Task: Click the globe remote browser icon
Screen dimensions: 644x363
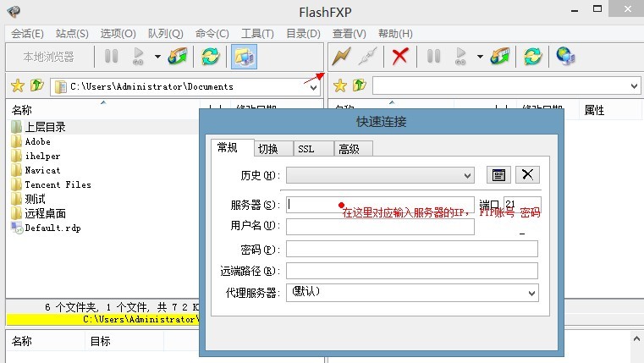Action: pyautogui.click(x=565, y=56)
